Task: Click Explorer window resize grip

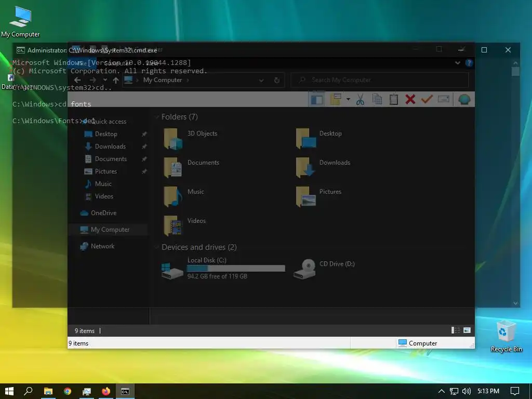Action: click(472, 345)
